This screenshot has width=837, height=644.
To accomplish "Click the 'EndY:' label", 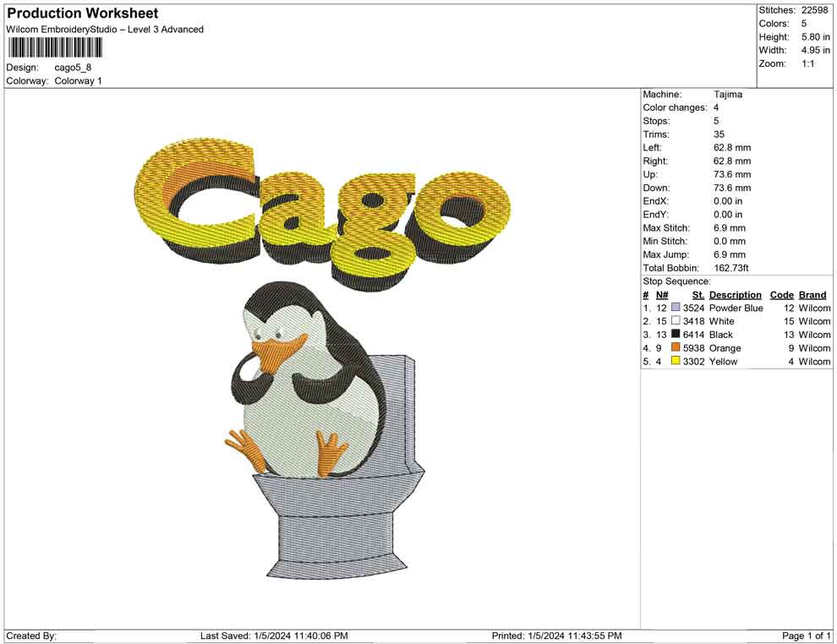I will (x=655, y=215).
